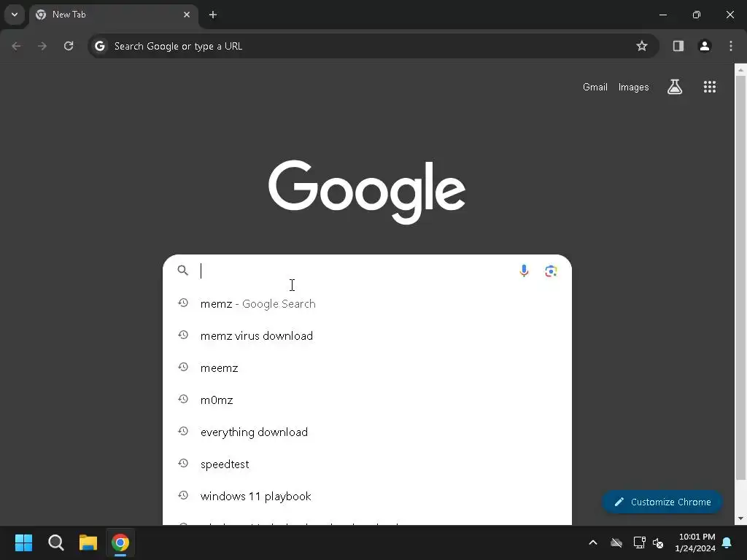Reload the page

tap(69, 46)
